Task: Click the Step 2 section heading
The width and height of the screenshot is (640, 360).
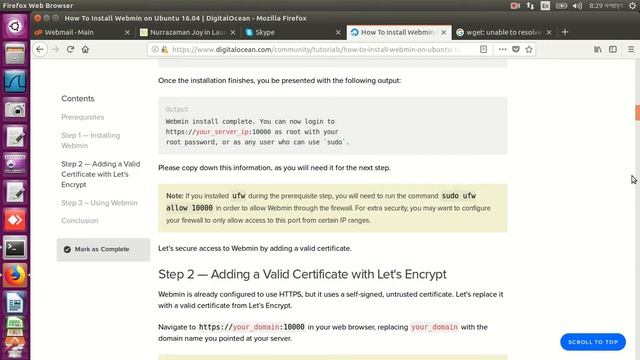Action: tap(302, 274)
